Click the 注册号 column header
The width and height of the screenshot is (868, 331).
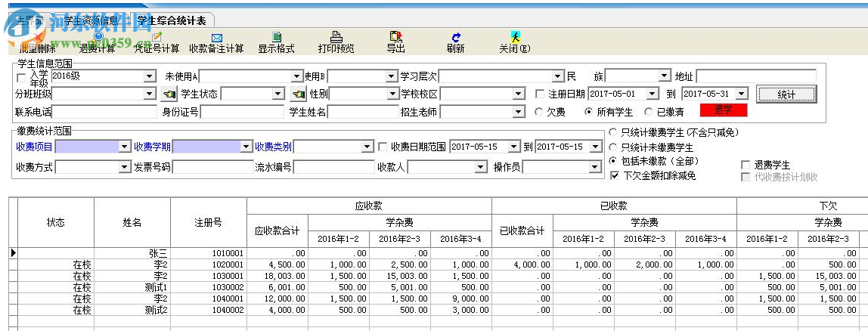[209, 222]
